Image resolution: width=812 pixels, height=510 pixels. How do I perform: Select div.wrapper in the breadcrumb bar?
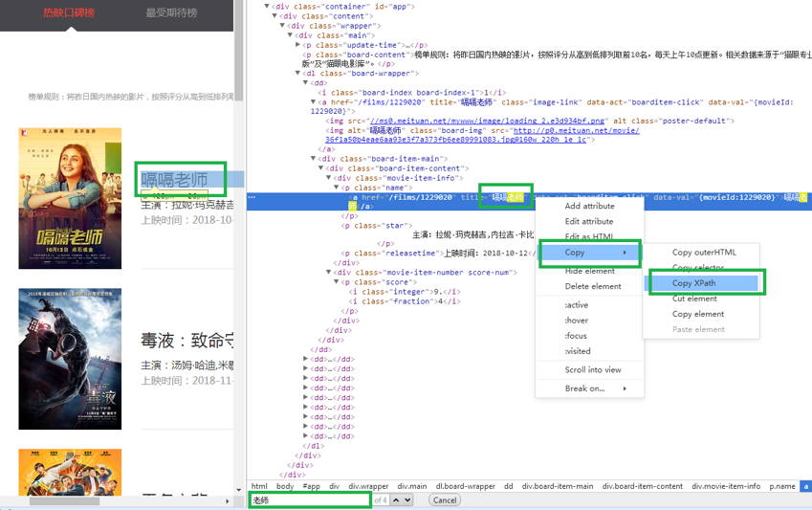tap(368, 486)
